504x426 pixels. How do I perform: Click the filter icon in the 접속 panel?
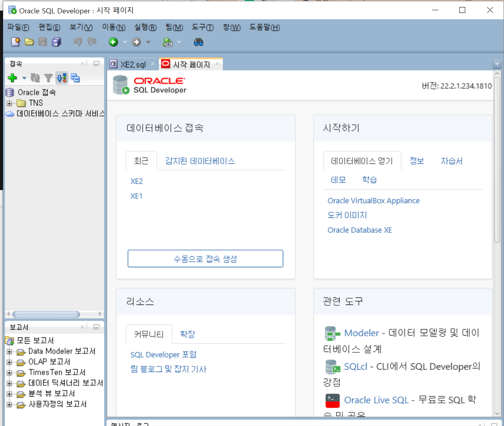[x=48, y=78]
